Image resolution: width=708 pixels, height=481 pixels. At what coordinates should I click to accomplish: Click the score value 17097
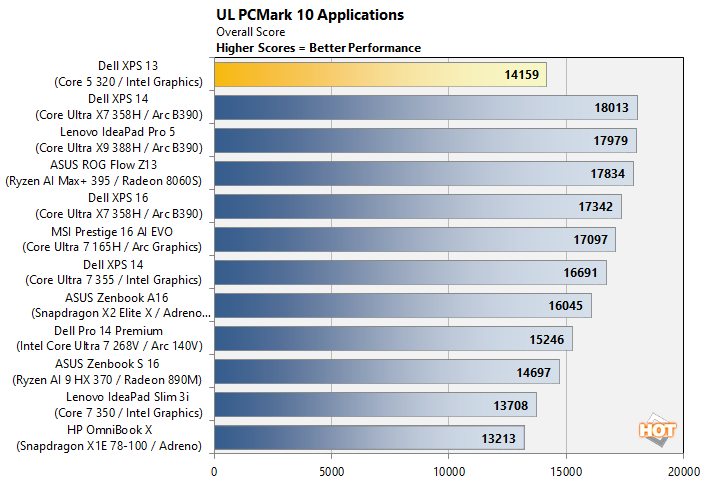[x=590, y=239]
